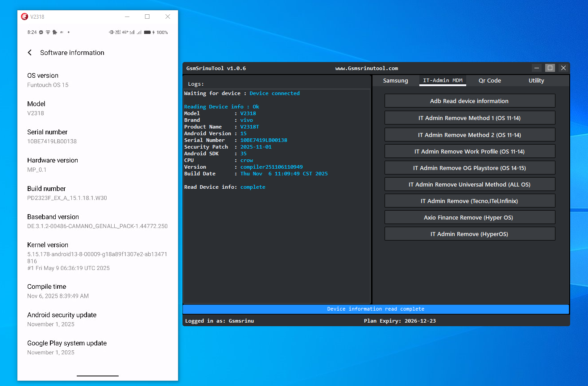
Task: Click the V2318 window's red app icon
Action: (25, 17)
